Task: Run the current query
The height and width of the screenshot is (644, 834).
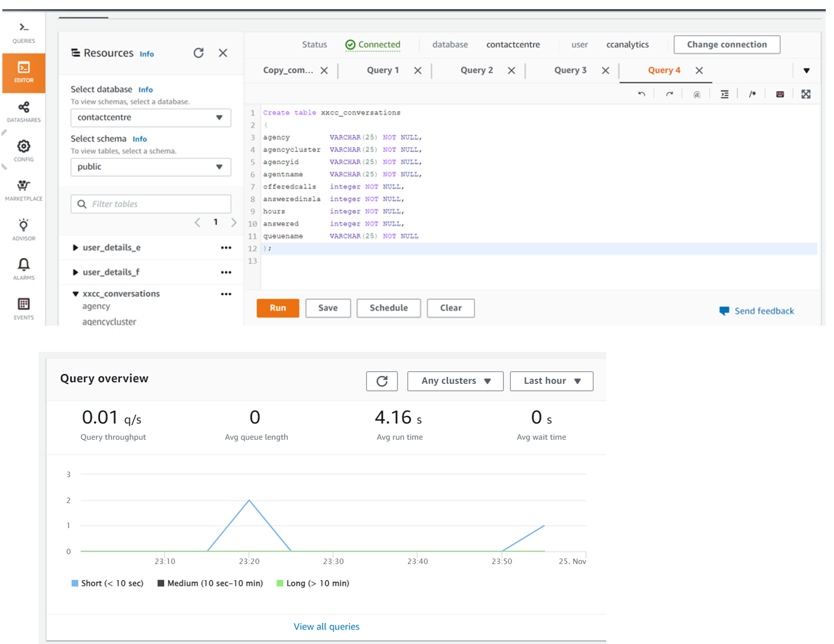Action: coord(278,308)
